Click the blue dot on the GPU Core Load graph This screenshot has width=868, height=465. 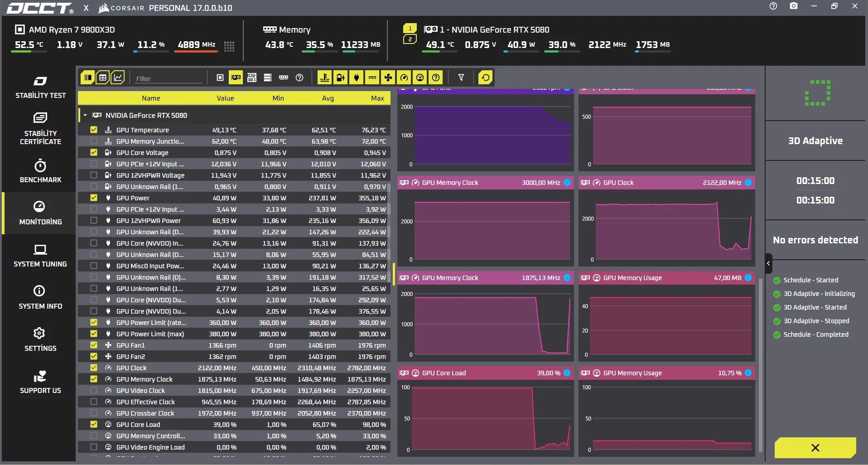click(x=567, y=373)
